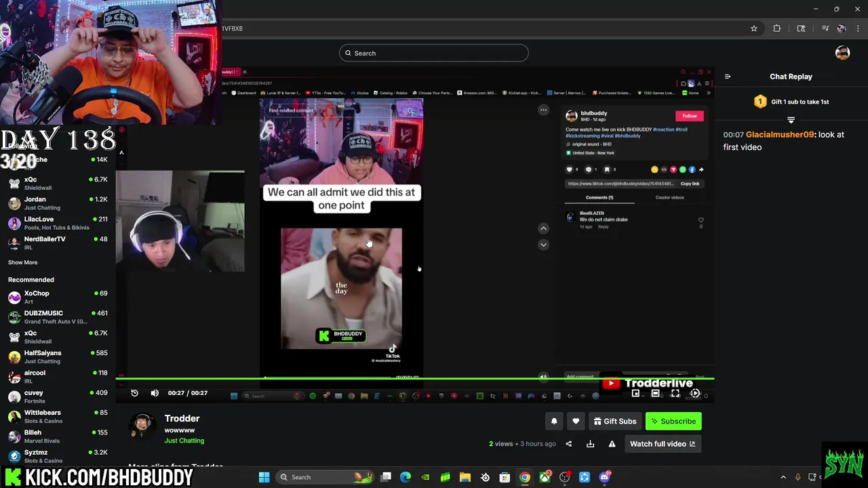
Task: Open Glacialmusher09's chat profile
Action: pyautogui.click(x=780, y=135)
